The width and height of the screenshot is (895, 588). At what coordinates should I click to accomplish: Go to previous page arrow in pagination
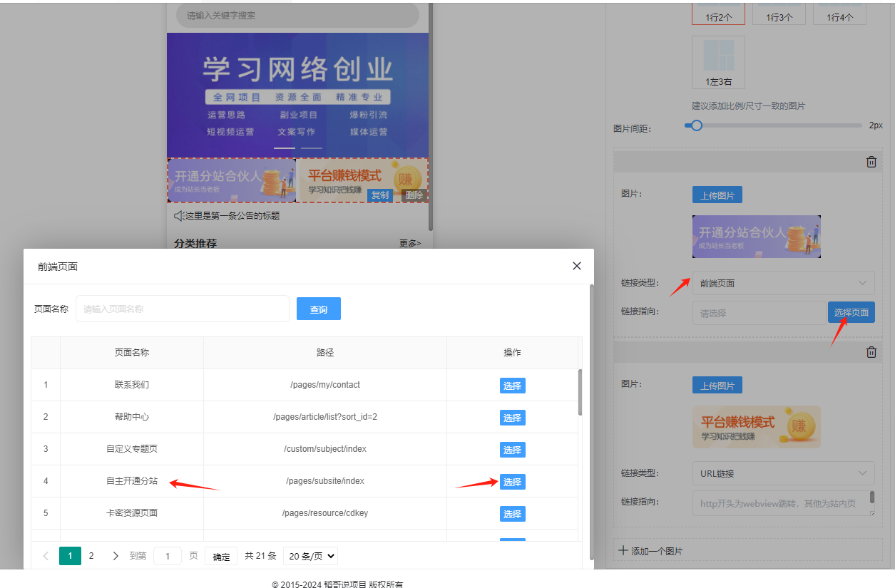[x=46, y=556]
